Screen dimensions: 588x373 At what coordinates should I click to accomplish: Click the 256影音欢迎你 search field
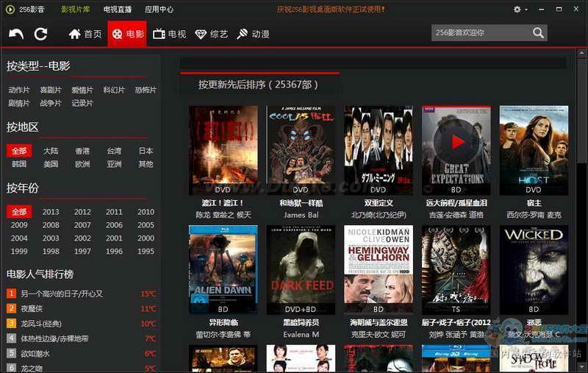tap(481, 33)
